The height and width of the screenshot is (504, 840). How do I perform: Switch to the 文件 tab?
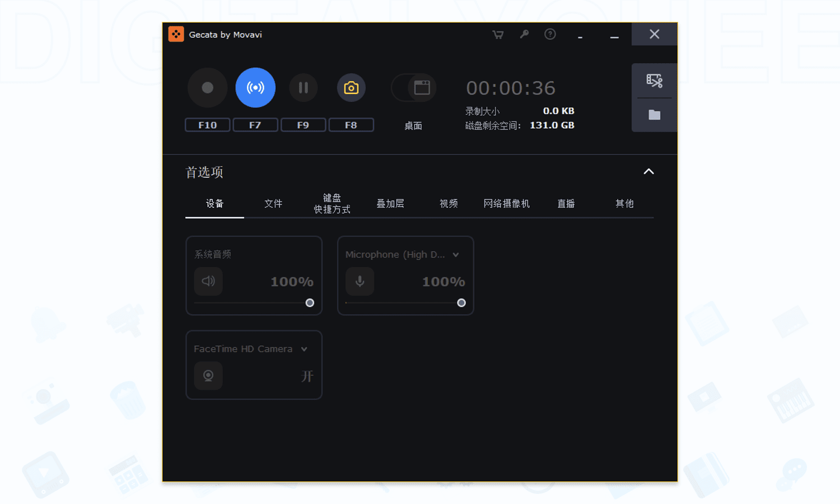[273, 204]
